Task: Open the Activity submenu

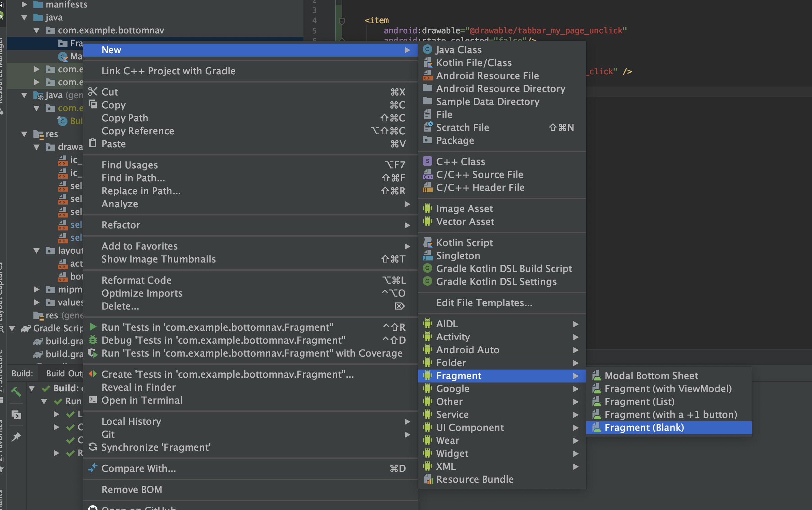Action: (453, 337)
